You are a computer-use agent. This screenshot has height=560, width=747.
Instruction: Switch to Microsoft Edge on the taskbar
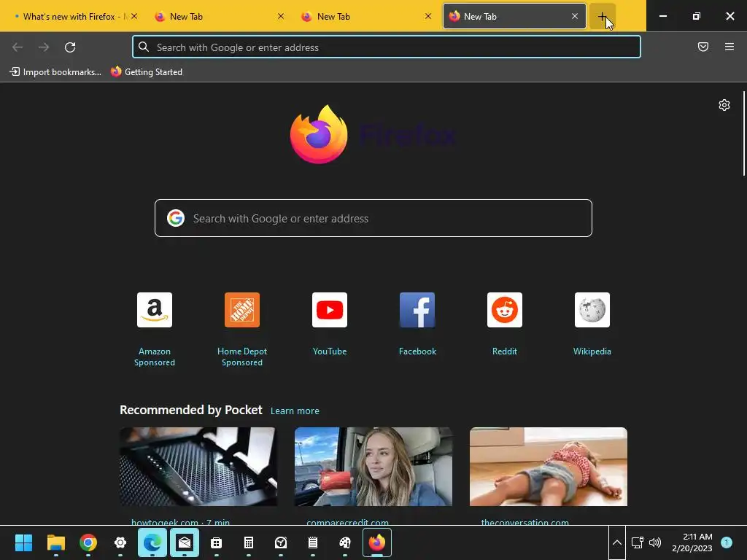coord(152,542)
